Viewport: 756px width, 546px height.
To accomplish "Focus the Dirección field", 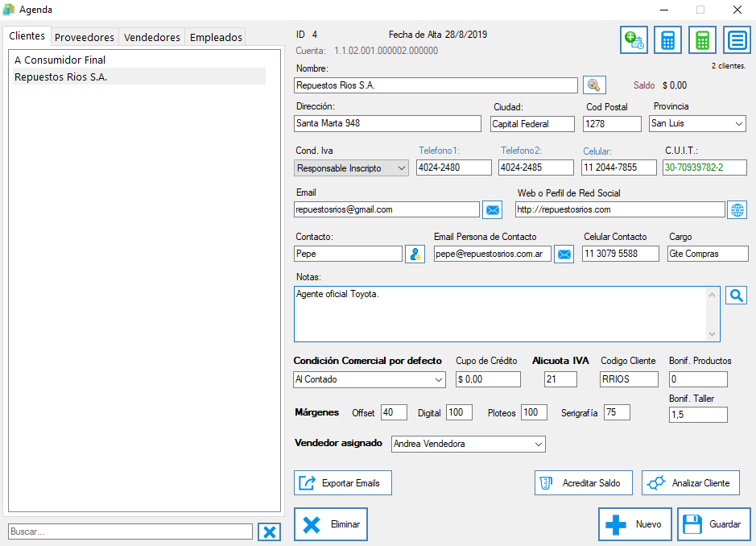I will click(x=387, y=123).
